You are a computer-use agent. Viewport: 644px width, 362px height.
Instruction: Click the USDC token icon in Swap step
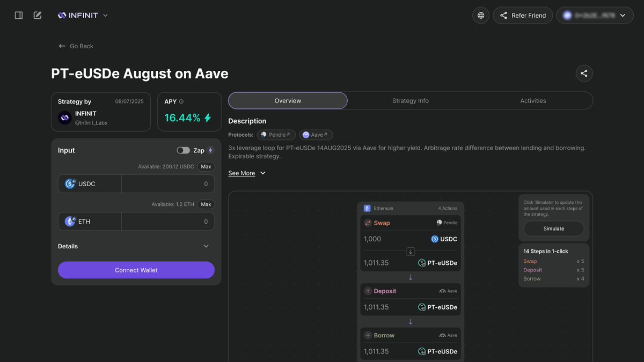click(x=435, y=239)
